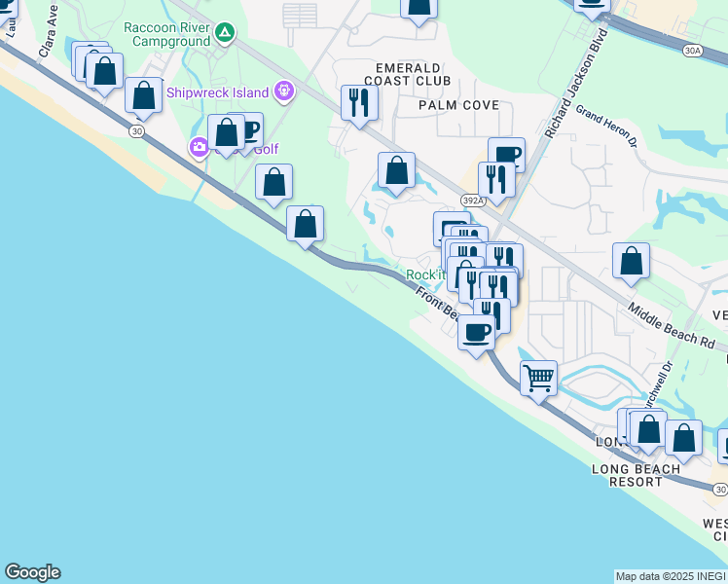Viewport: 728px width, 584px height.
Task: Select the Emerald Coast Club neighborhood label
Action: pos(408,75)
